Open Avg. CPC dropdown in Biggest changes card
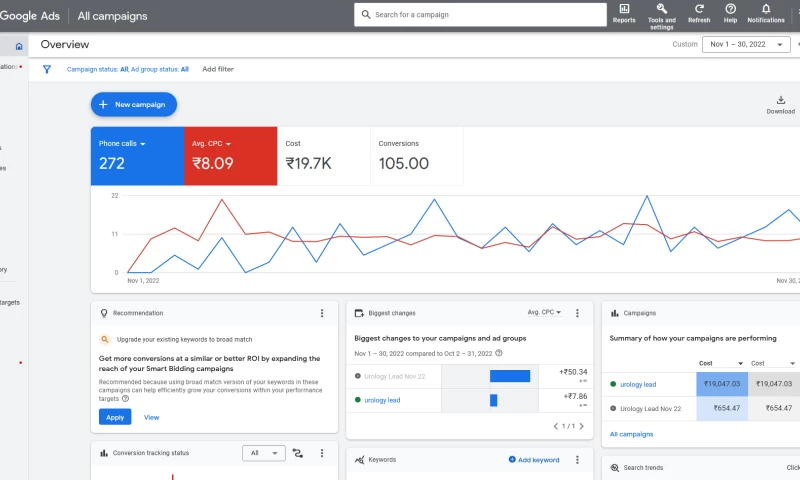 [544, 312]
